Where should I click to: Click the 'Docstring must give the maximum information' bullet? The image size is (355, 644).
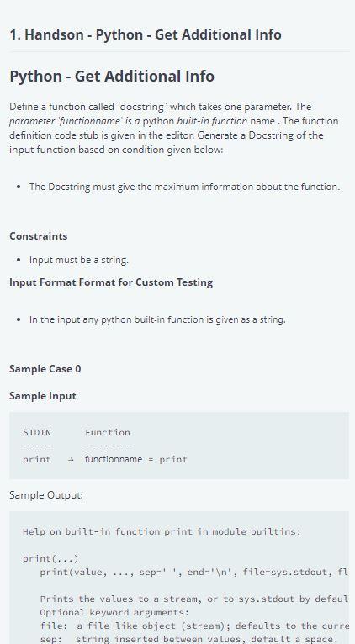coord(184,187)
